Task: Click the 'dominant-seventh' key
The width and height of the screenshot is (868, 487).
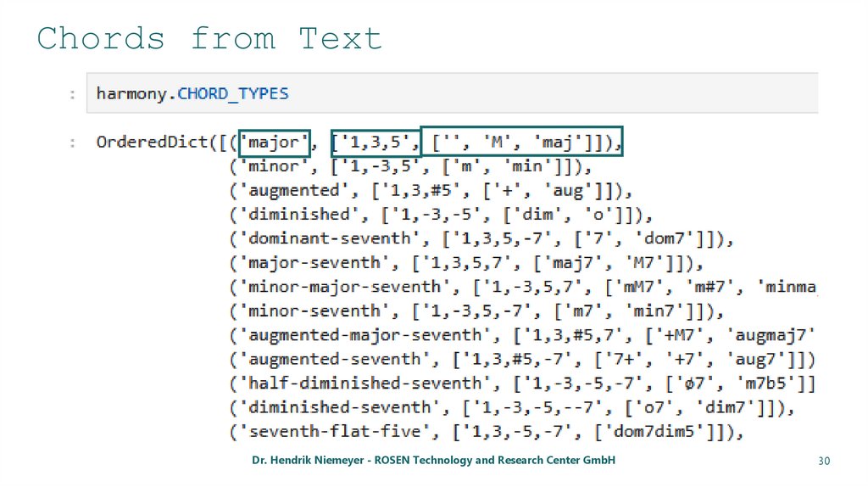Action: [330, 238]
